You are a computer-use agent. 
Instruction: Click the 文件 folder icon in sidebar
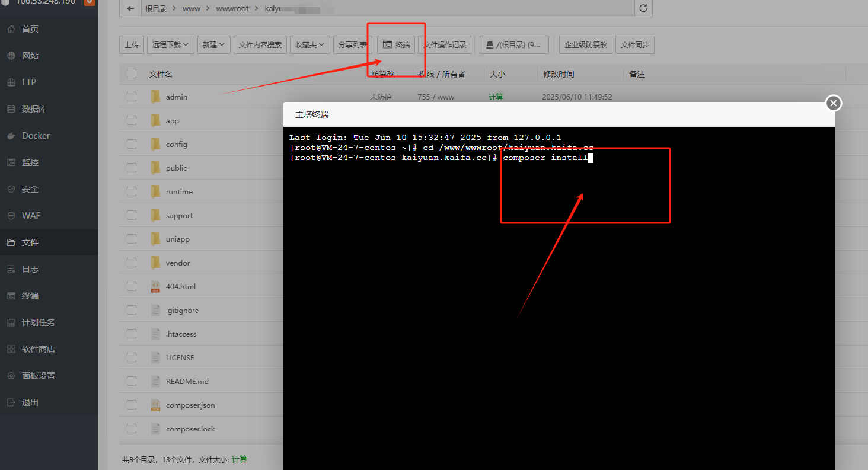point(11,242)
